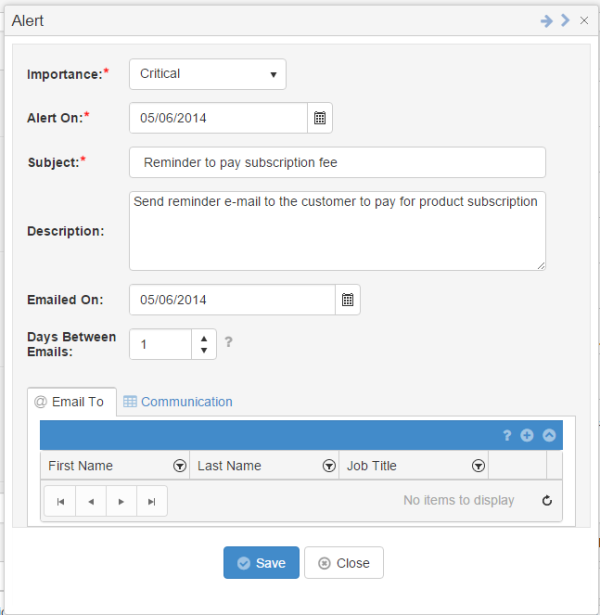Open the Alert On calendar picker

coord(320,118)
